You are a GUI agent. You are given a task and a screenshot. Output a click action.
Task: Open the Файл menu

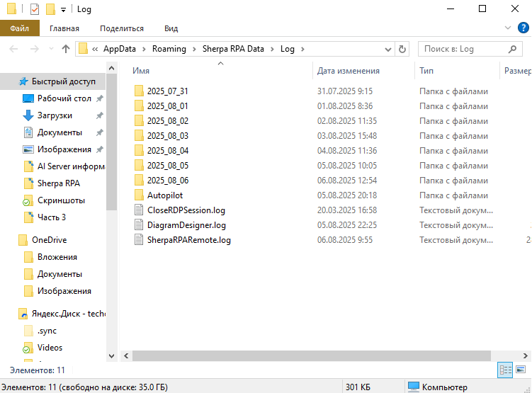pyautogui.click(x=20, y=28)
